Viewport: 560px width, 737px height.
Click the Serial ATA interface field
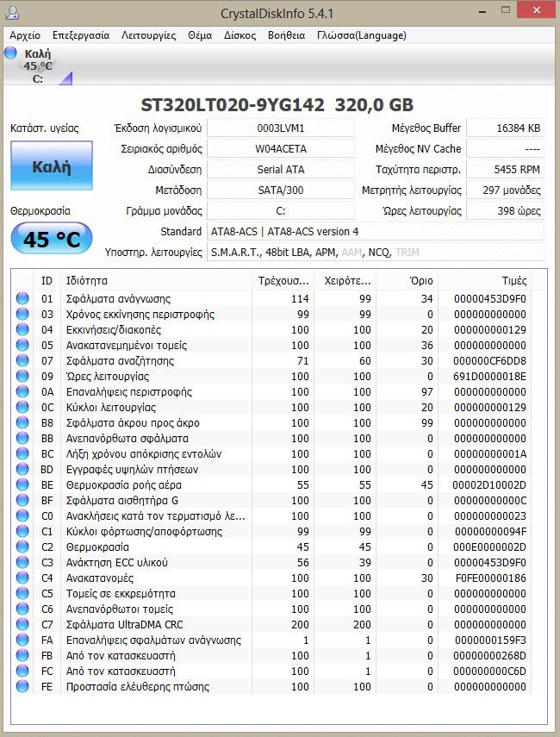pyautogui.click(x=281, y=169)
